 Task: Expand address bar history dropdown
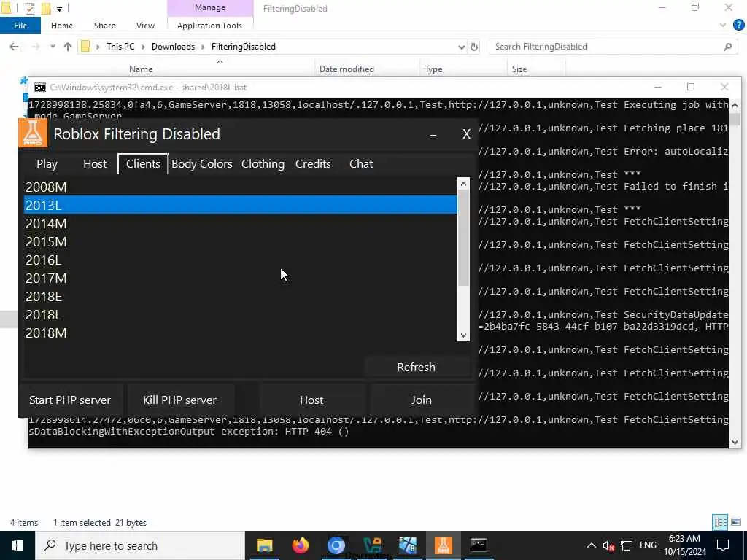point(461,47)
